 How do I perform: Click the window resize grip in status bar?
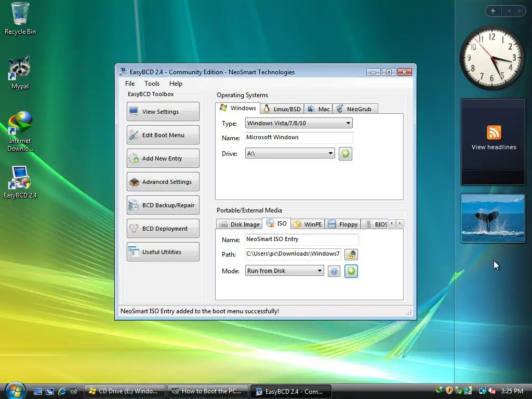tap(409, 312)
